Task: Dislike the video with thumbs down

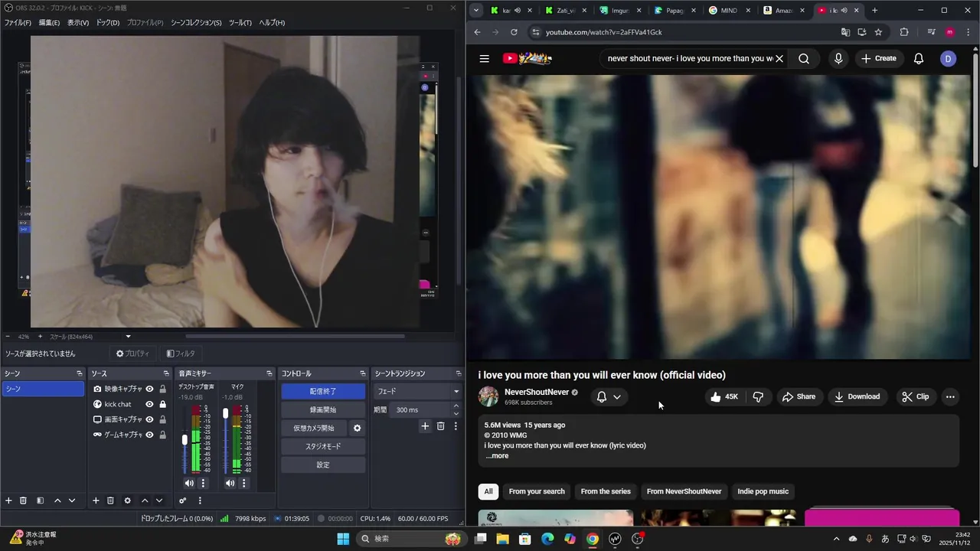Action: pos(758,396)
